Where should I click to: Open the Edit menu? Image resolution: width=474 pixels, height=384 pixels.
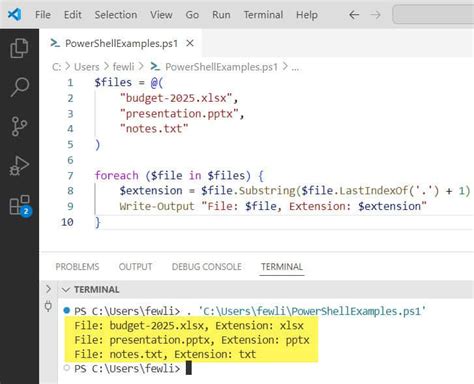click(73, 15)
